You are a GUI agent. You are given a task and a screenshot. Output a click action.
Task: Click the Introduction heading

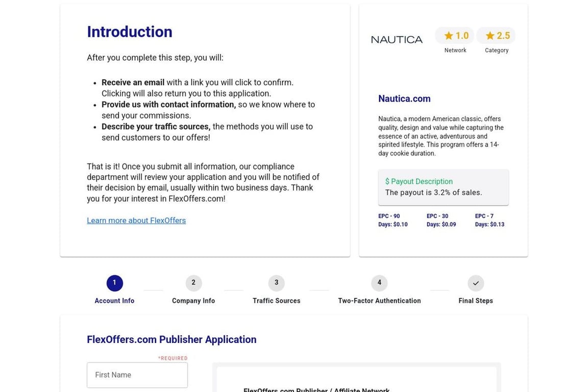click(130, 32)
